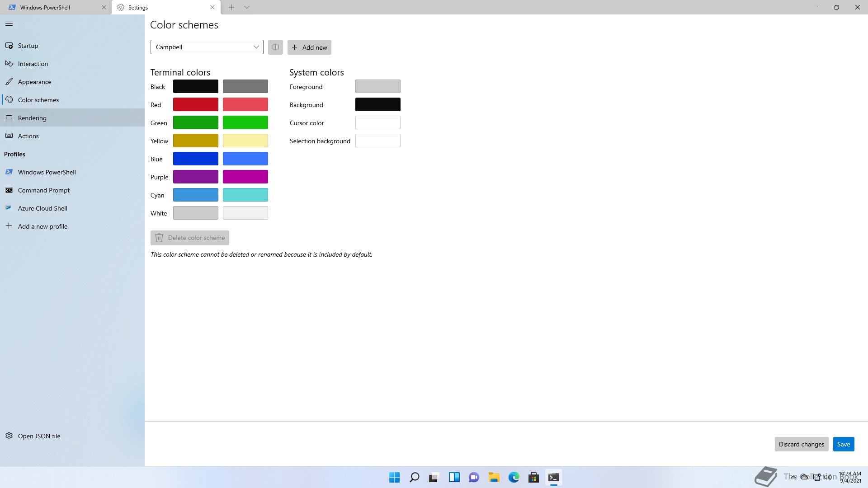Click the rename color scheme icon button
The height and width of the screenshot is (488, 868).
275,47
